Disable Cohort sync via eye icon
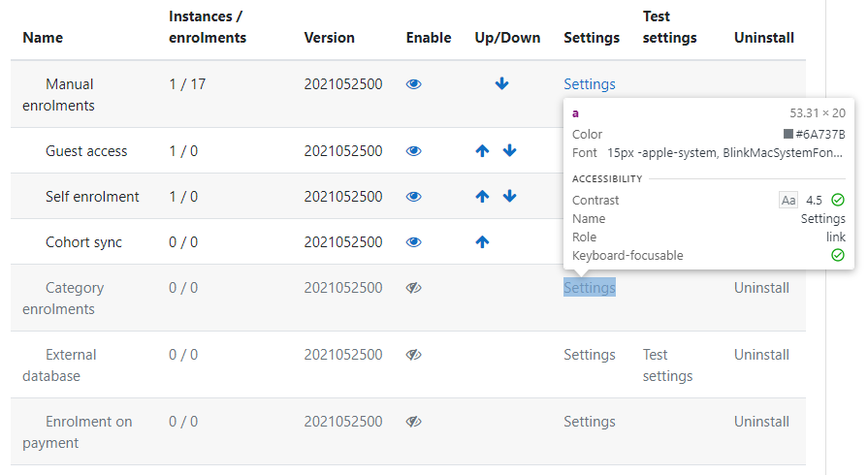Image resolution: width=868 pixels, height=475 pixels. 413,242
